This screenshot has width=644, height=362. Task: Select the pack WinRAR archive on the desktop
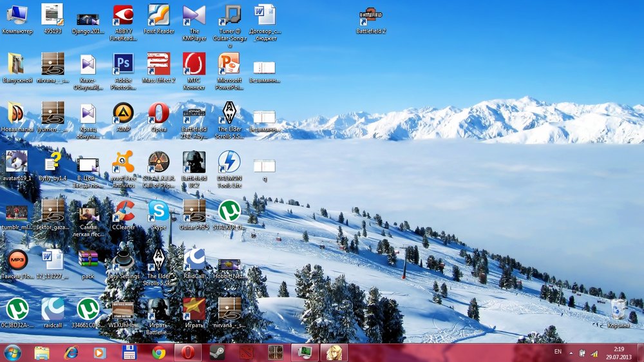tap(88, 260)
